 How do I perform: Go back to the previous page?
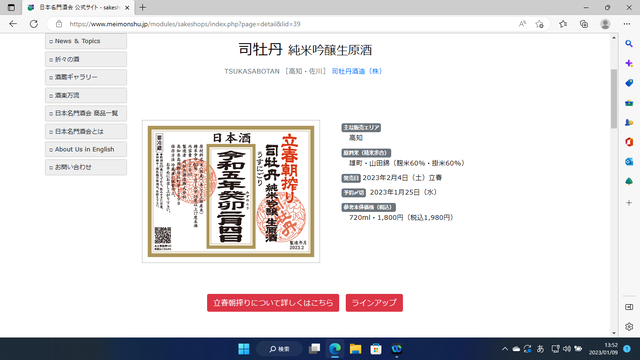[13, 24]
